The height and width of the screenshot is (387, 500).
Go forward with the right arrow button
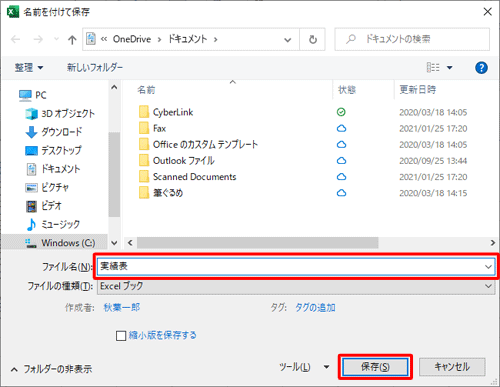(38, 39)
